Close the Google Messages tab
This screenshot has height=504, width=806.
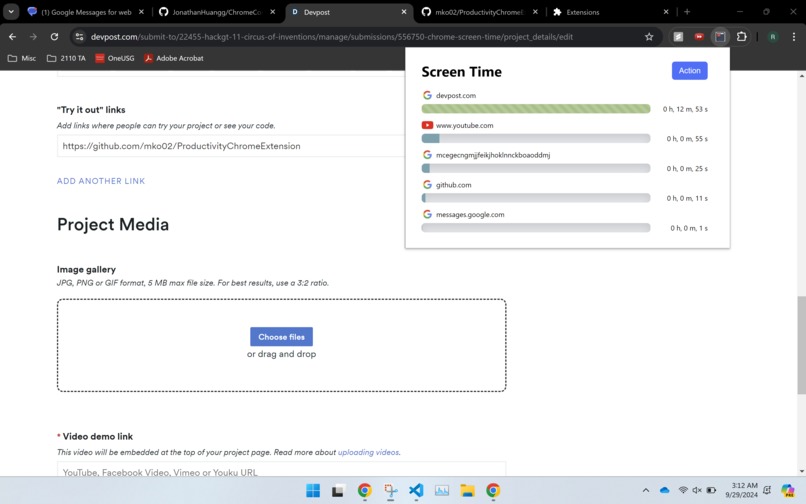[x=141, y=12]
